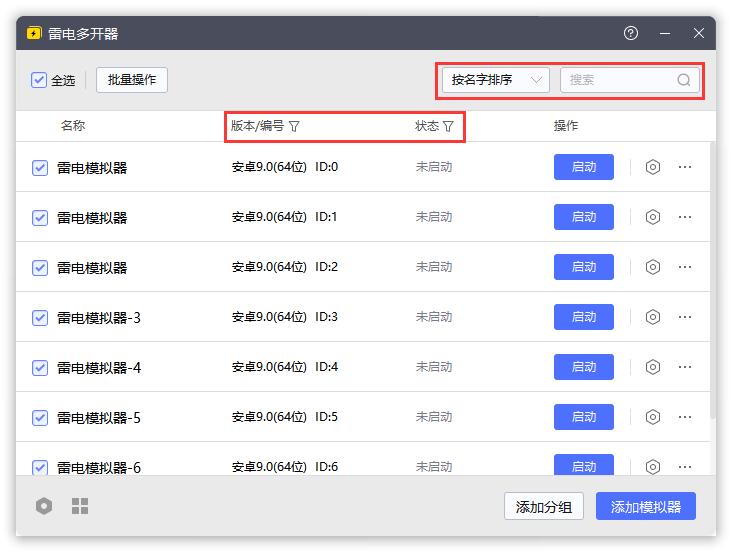736x556 pixels.
Task: Click the 操作 column header
Action: (566, 126)
